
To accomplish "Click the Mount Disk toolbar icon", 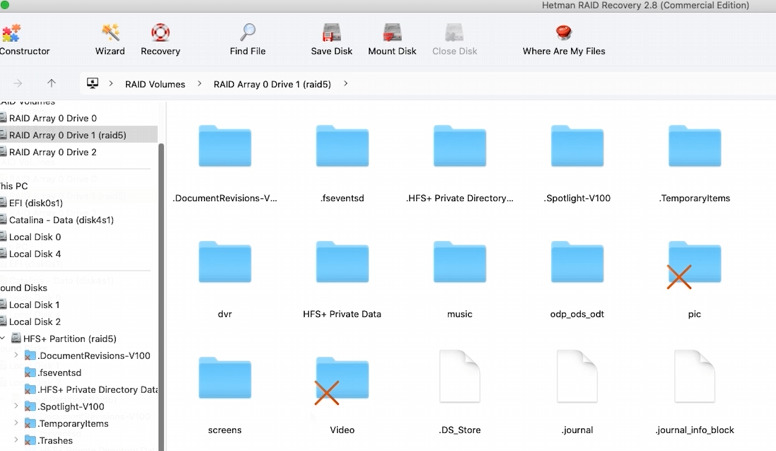I will tap(392, 33).
